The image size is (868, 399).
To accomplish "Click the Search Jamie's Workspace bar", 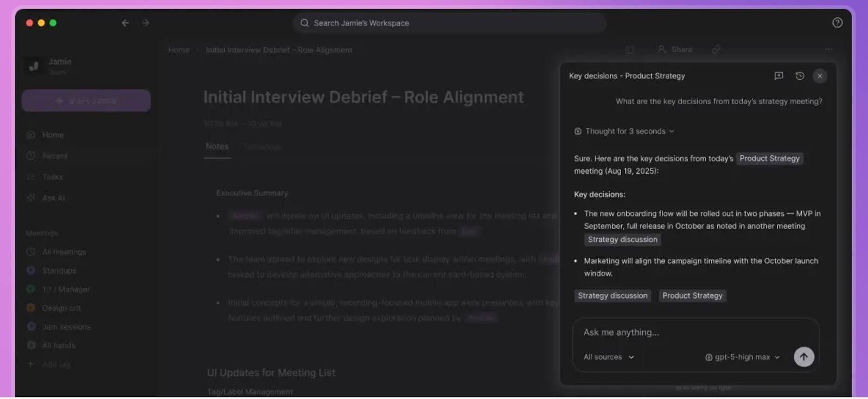I will (449, 23).
